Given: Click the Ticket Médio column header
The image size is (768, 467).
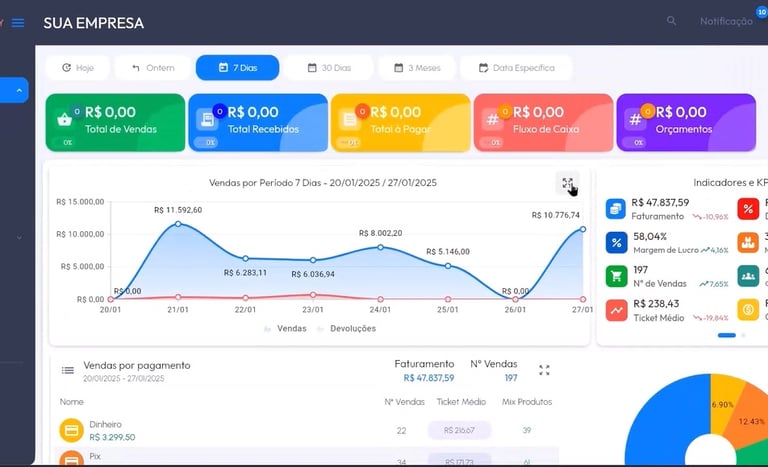Looking at the screenshot, I should (461, 402).
